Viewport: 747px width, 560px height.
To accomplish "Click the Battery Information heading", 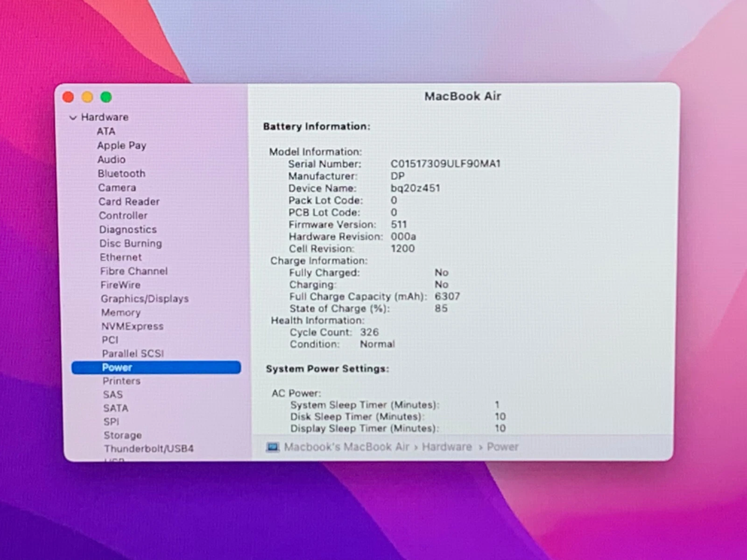I will point(317,126).
